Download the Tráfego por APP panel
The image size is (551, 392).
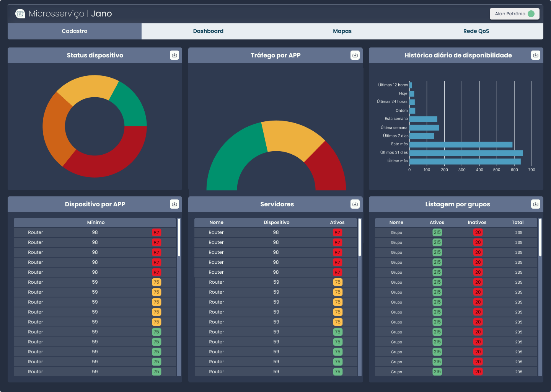point(355,55)
